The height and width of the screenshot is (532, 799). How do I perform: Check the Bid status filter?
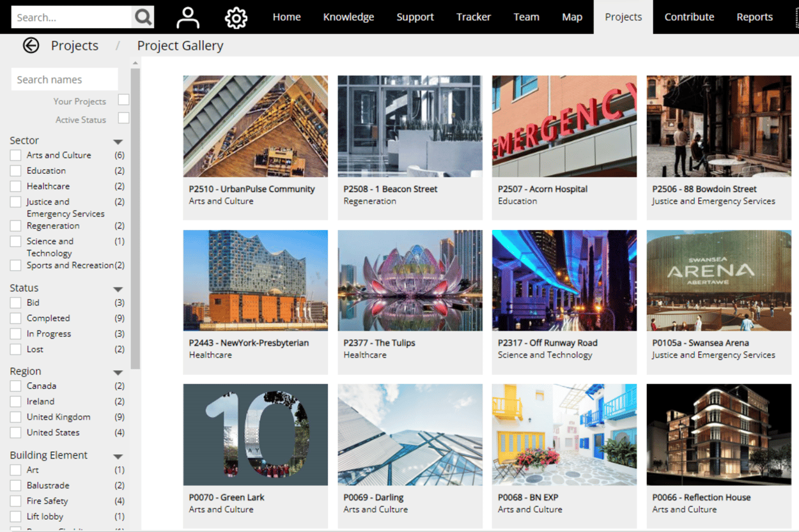click(16, 303)
